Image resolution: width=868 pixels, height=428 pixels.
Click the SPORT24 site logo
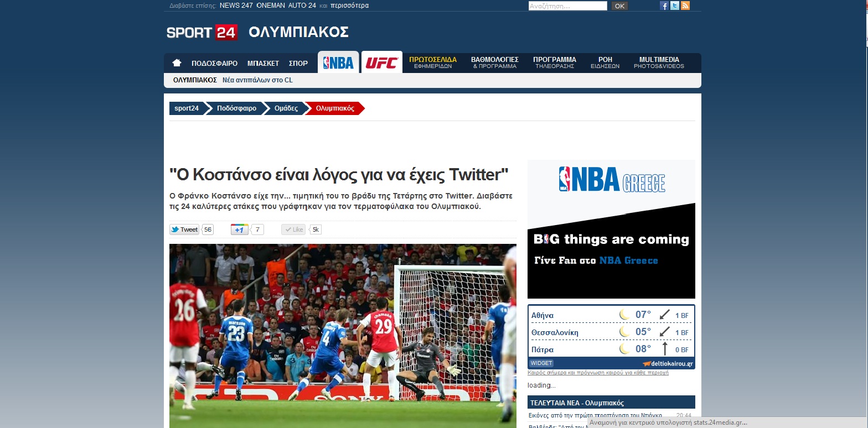[202, 32]
